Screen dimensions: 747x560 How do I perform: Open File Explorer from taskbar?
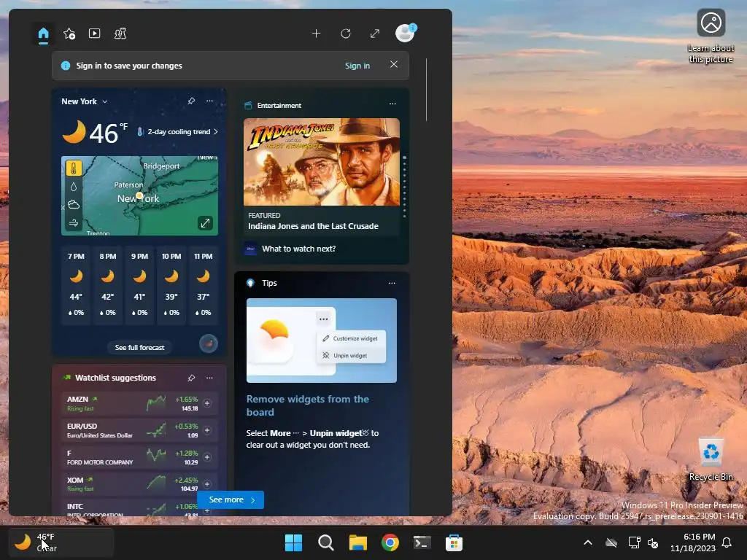357,542
